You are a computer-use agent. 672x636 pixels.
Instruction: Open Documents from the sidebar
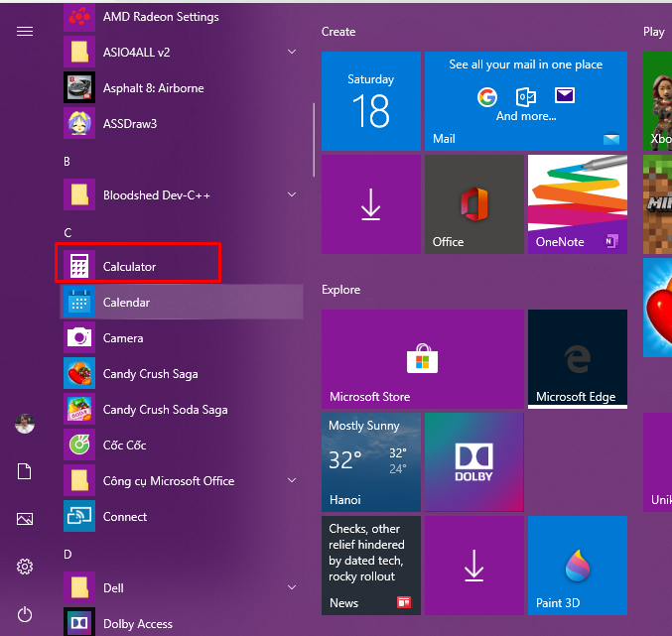25,471
